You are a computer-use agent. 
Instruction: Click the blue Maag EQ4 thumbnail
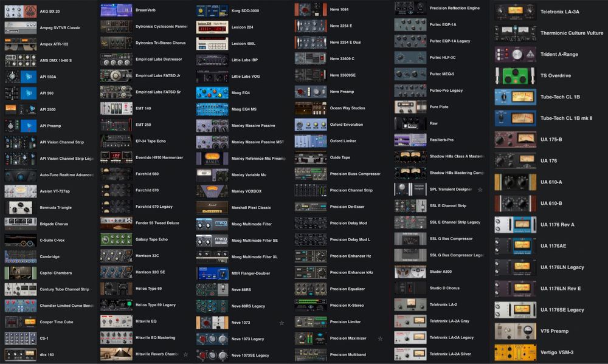tap(212, 92)
